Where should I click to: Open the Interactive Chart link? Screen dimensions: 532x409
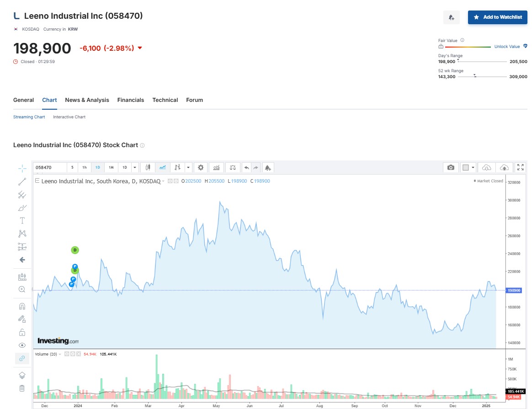69,117
